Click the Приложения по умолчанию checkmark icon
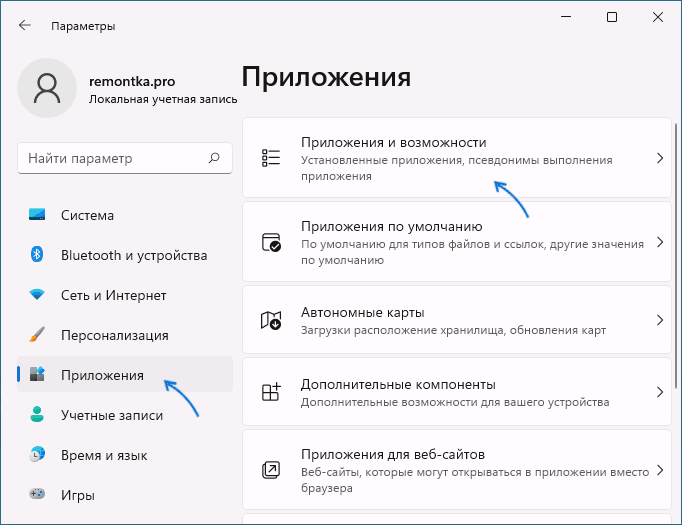Screen dimensions: 682x525 point(271,242)
